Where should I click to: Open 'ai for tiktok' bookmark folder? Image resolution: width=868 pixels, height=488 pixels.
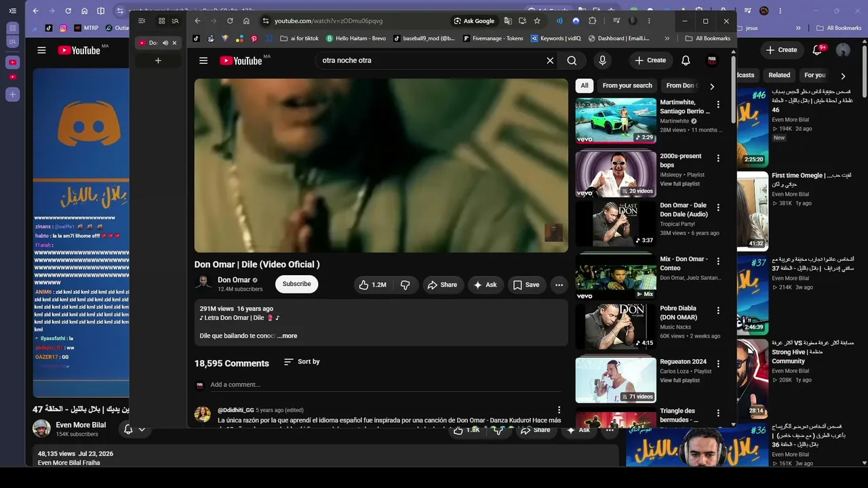pyautogui.click(x=299, y=39)
